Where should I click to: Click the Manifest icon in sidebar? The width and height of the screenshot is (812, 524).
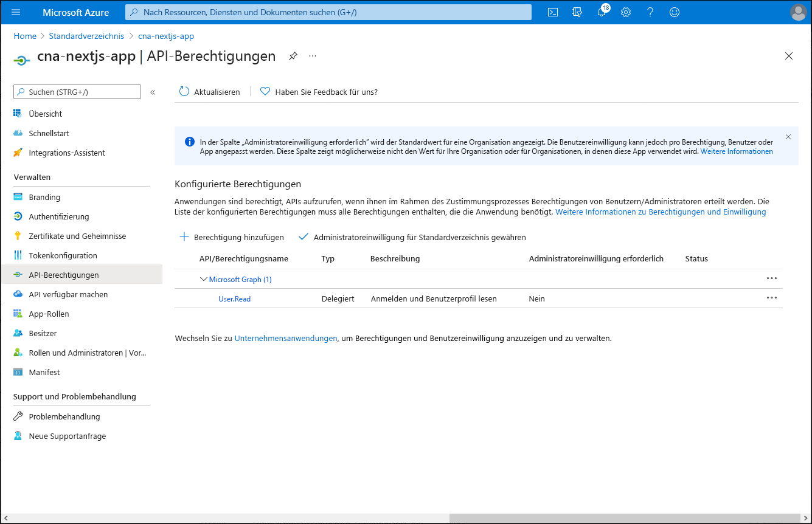tap(18, 372)
